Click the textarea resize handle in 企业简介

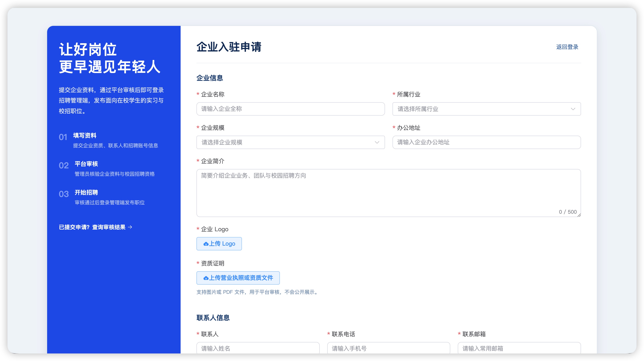(579, 215)
